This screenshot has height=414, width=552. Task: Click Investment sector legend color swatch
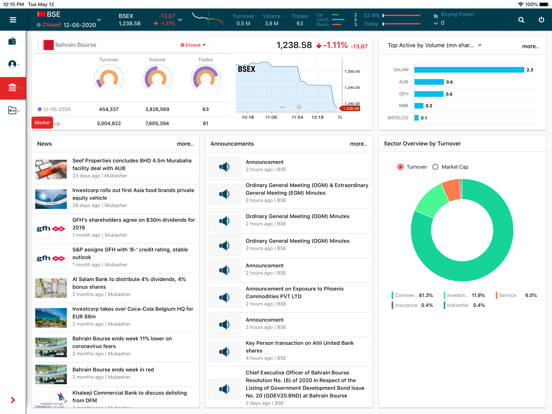click(444, 295)
